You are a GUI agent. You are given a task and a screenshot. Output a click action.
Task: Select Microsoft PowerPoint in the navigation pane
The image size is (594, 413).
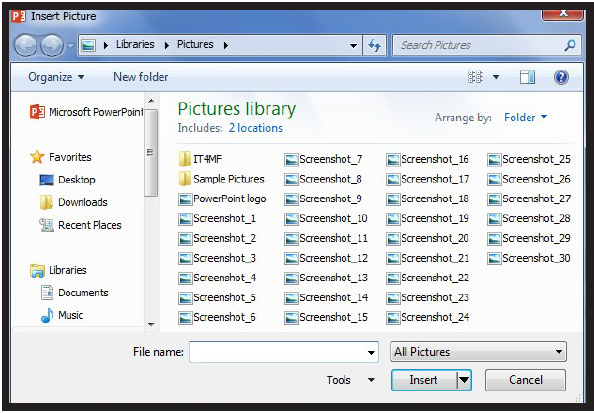pyautogui.click(x=87, y=112)
